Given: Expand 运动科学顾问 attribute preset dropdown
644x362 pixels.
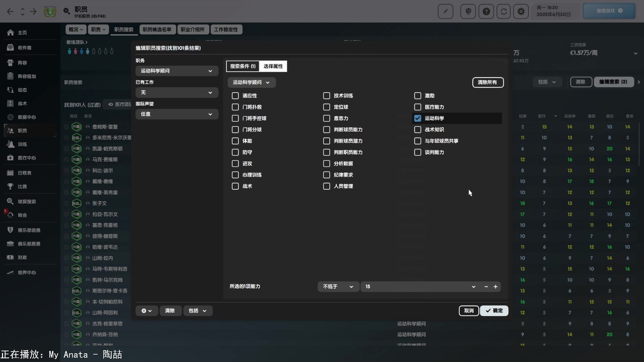Looking at the screenshot, I should 252,82.
